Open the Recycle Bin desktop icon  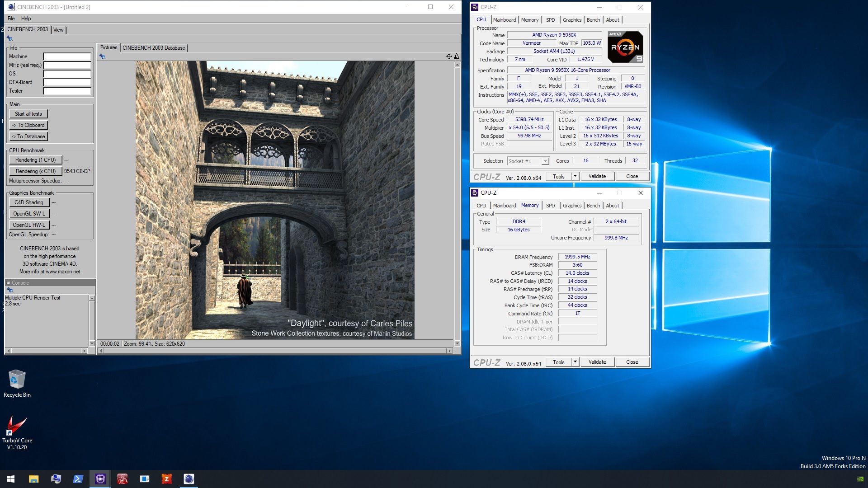pyautogui.click(x=17, y=384)
